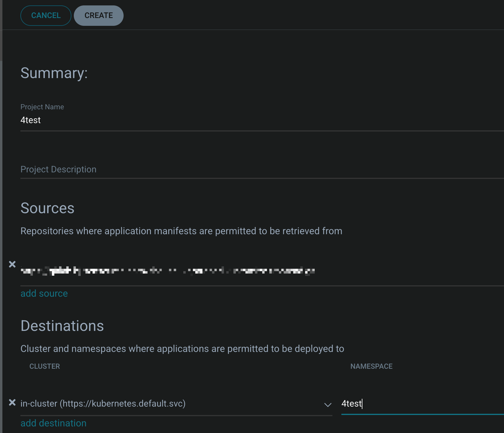This screenshot has width=504, height=433.
Task: Click the Destinations section heading
Action: coord(62,326)
